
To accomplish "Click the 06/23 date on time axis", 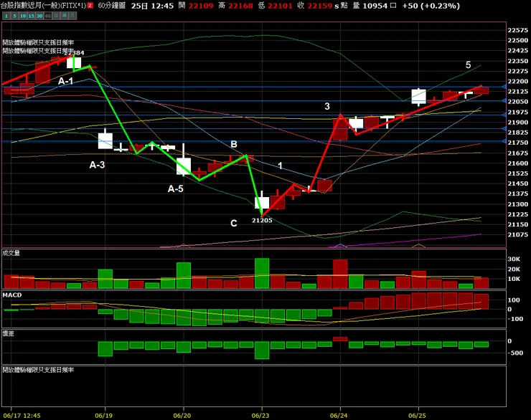I will click(x=260, y=415).
